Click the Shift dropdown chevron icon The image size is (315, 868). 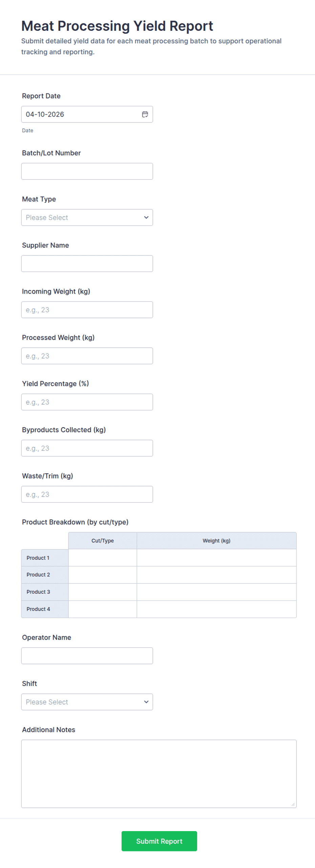pos(146,702)
